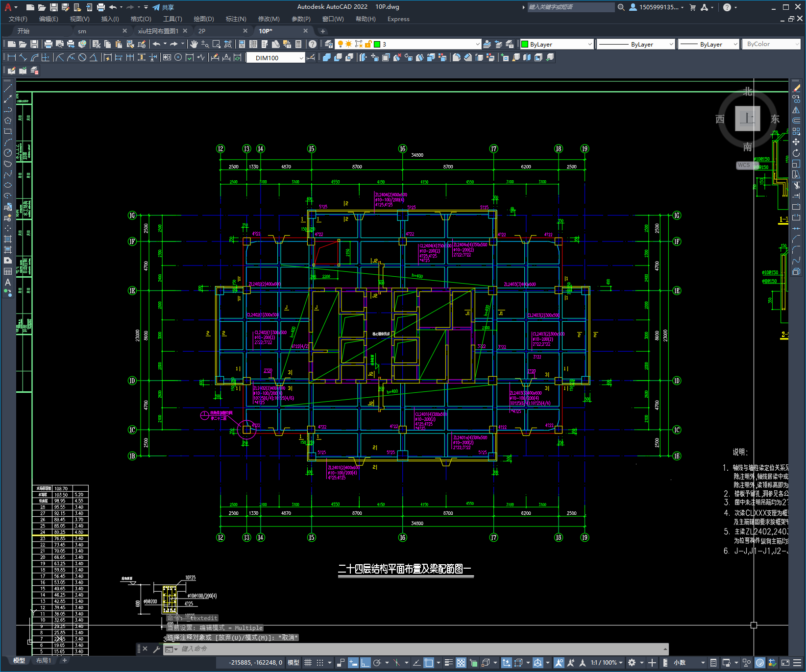806x672 pixels.
Task: Click the Center Mark dimension icon
Action: [178, 57]
